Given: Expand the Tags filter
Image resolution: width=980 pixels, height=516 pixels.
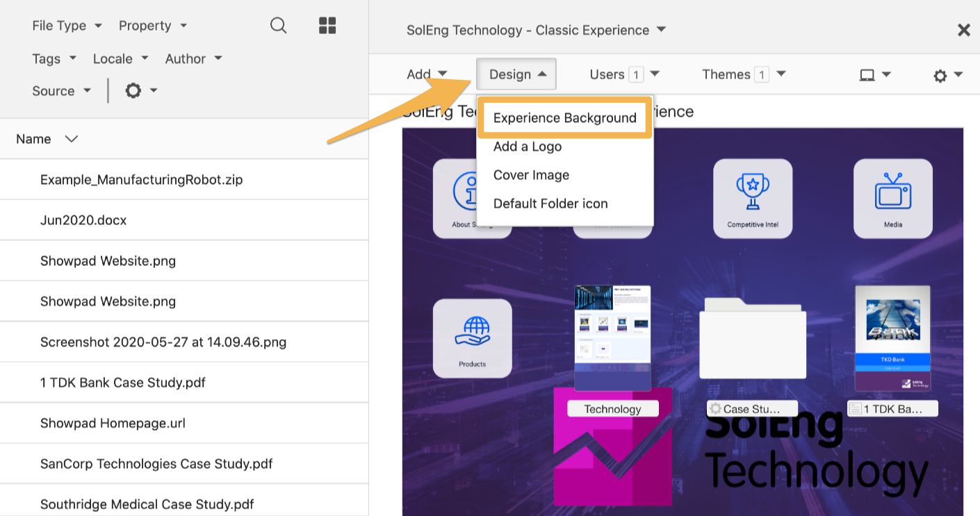Looking at the screenshot, I should (54, 59).
